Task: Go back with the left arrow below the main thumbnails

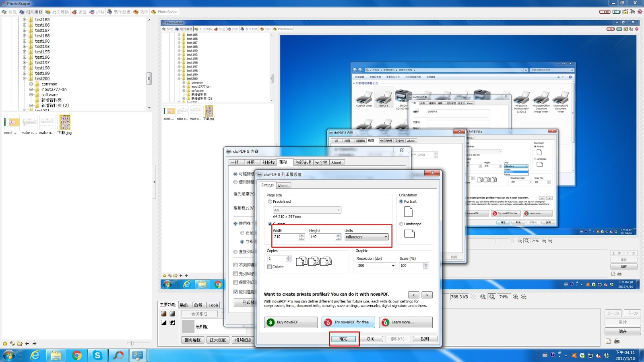Action: pos(27,343)
